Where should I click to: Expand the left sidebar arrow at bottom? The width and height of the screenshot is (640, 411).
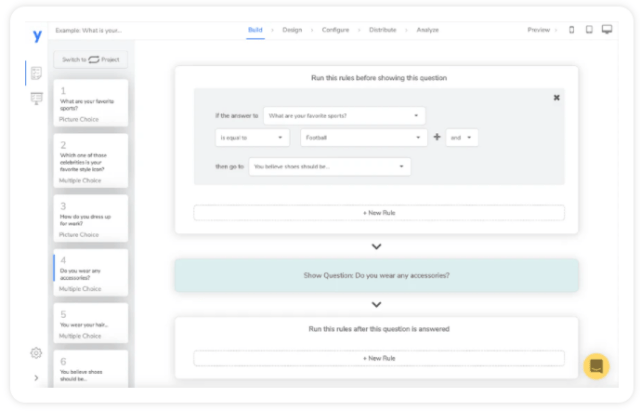tap(36, 378)
